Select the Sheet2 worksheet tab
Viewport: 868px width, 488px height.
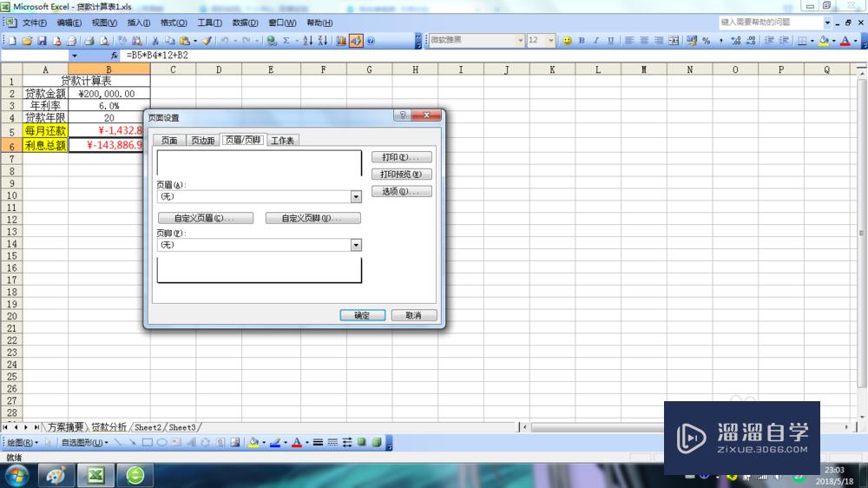(148, 427)
